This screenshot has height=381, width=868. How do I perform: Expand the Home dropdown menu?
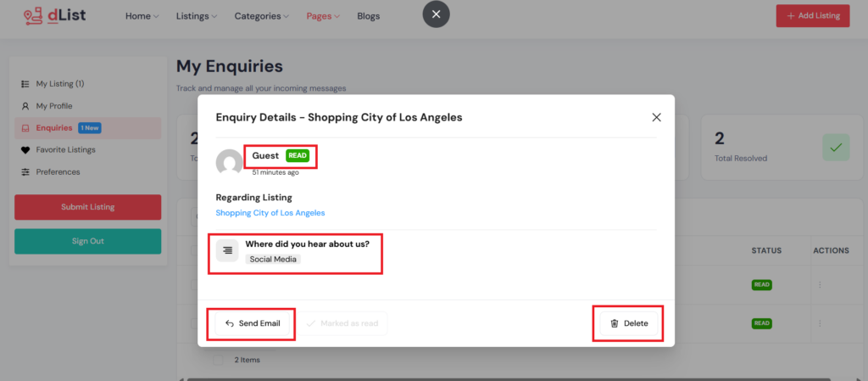pos(142,16)
